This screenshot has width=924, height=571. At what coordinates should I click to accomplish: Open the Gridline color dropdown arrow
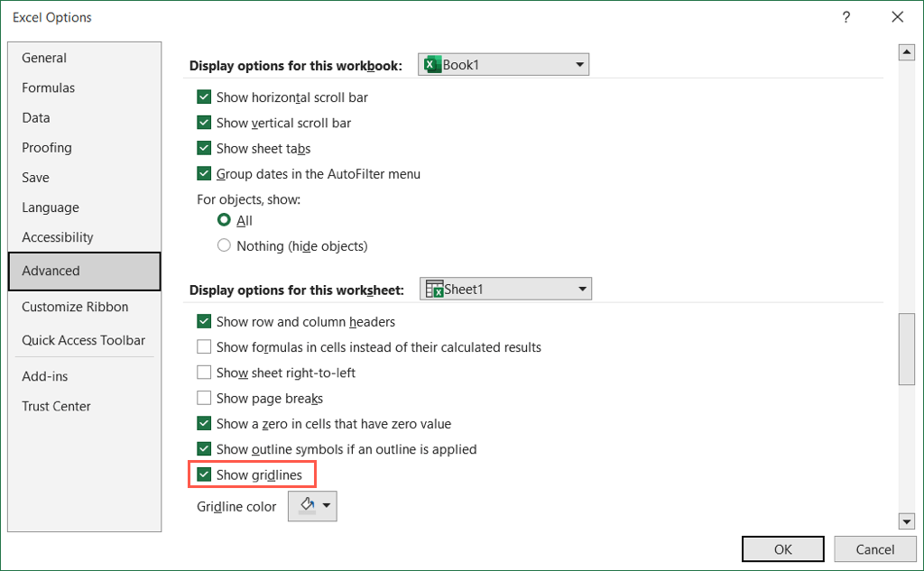click(x=326, y=506)
